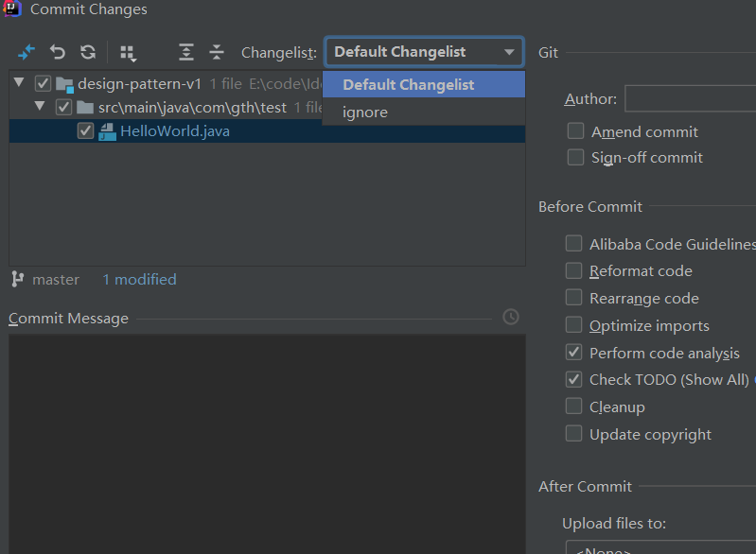
Task: Collapse all nodes in changes tree
Action: [x=217, y=52]
